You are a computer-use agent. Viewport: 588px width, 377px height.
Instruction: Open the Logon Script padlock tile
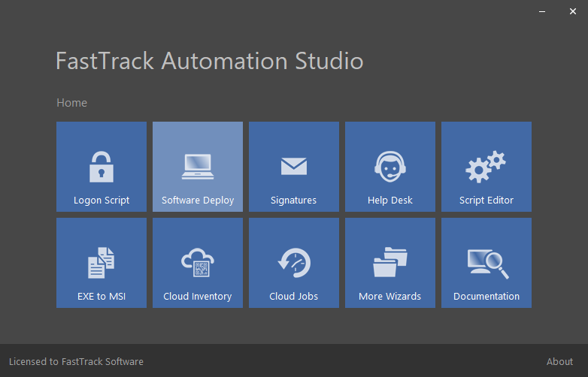[102, 167]
